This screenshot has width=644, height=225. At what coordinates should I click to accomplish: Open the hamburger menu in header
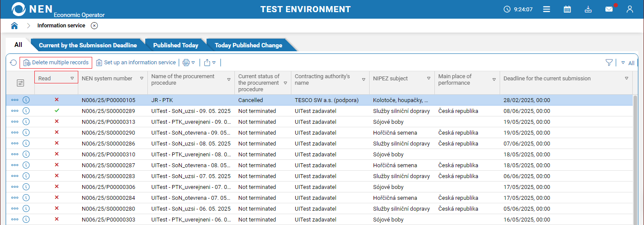click(547, 9)
